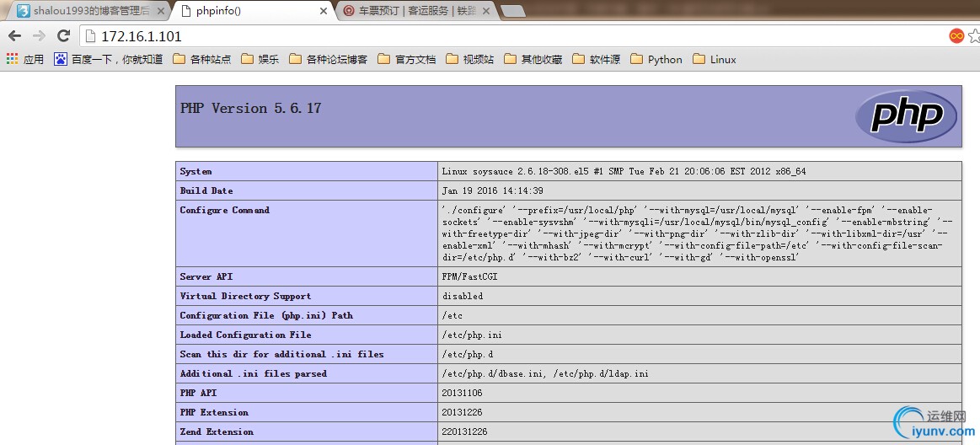The width and height of the screenshot is (980, 445).
Task: Open the 百度一下，你就知道 bookmark
Action: (x=108, y=59)
